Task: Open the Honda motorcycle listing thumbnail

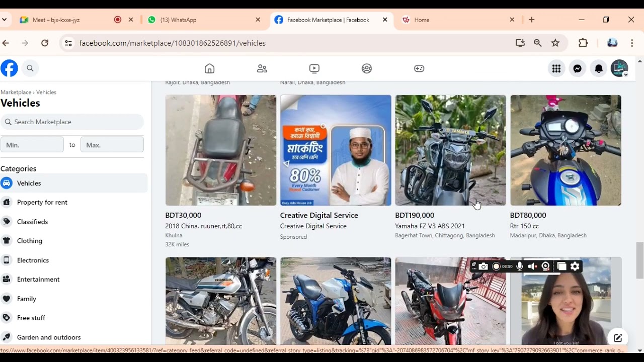Action: (221, 301)
